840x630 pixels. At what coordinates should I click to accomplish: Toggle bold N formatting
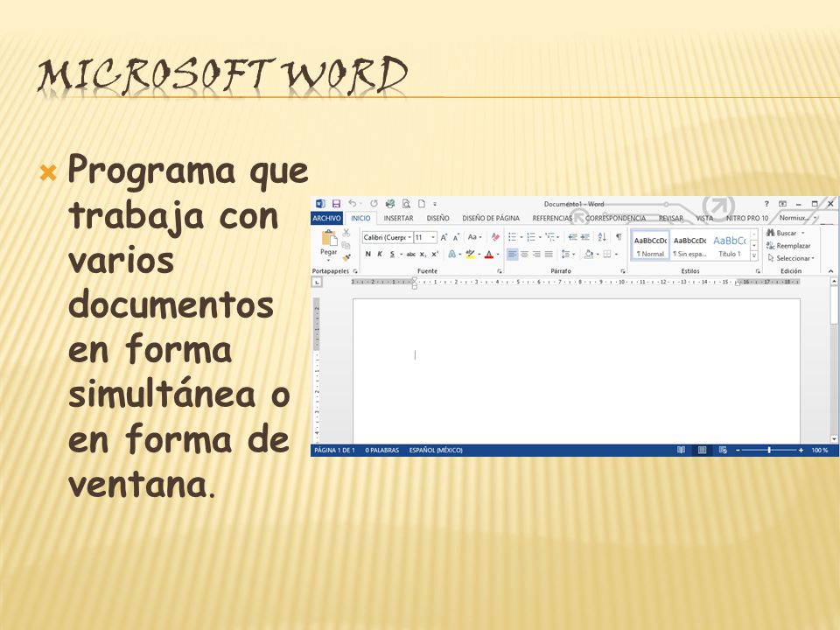368,255
